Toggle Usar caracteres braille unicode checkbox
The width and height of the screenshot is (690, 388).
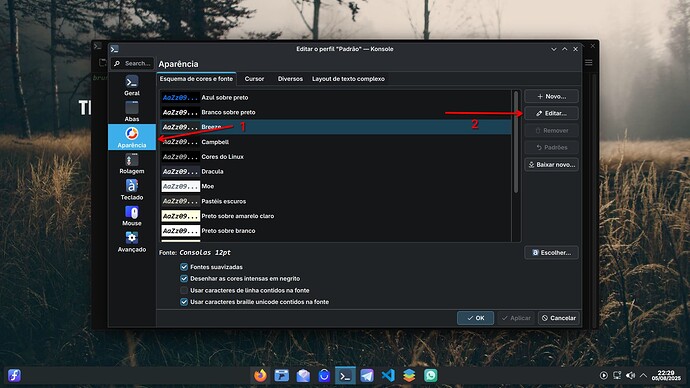tap(184, 302)
